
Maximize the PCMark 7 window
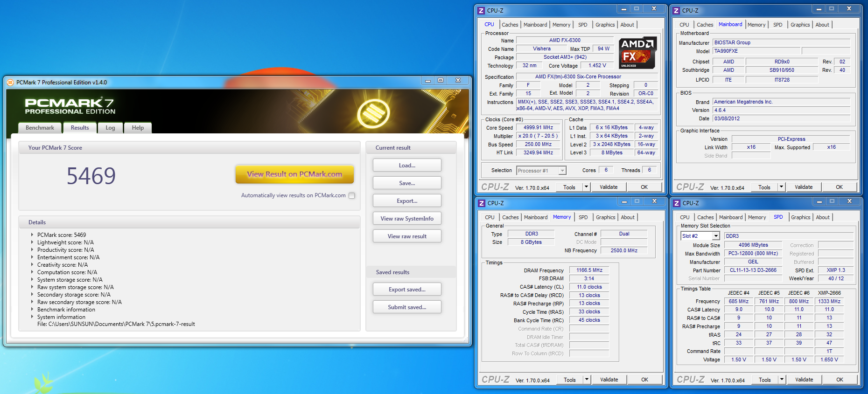(441, 81)
